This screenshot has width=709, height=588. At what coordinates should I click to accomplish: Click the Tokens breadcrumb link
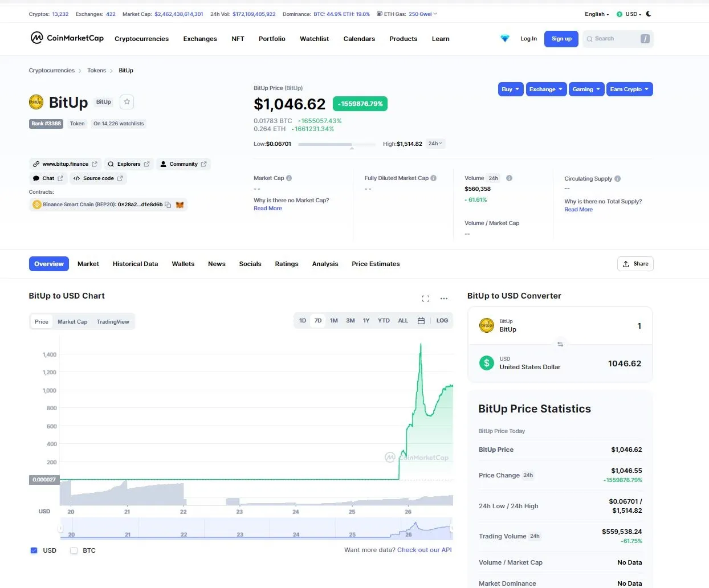pyautogui.click(x=96, y=71)
